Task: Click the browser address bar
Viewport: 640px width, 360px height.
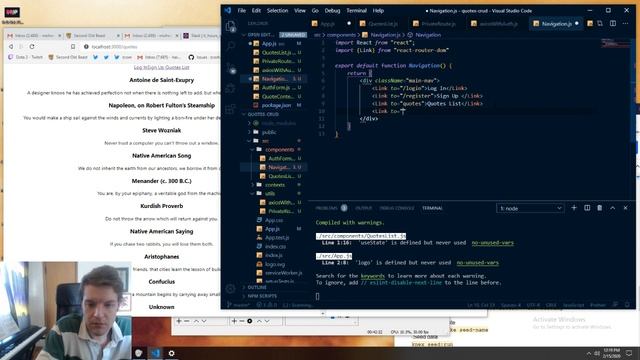Action: pos(151,47)
